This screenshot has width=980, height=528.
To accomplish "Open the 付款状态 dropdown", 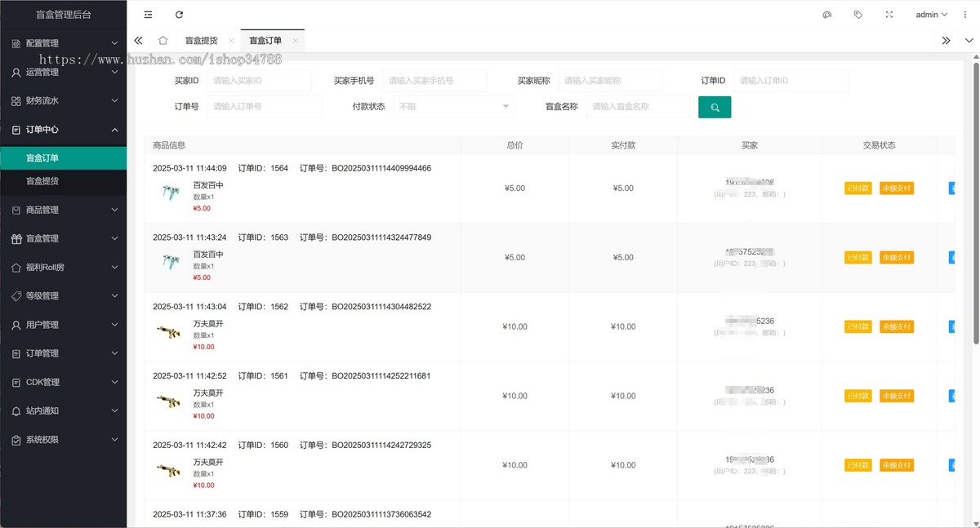I will click(x=454, y=107).
